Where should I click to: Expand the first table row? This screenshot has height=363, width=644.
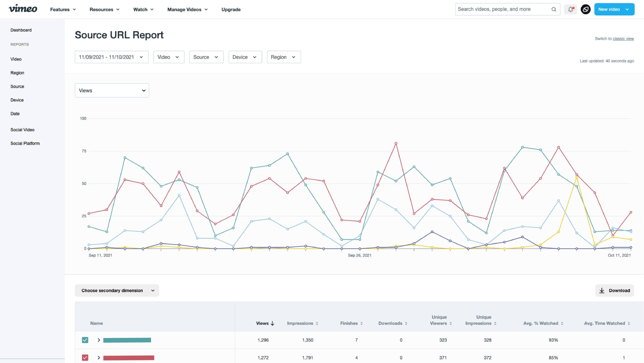[x=99, y=340]
